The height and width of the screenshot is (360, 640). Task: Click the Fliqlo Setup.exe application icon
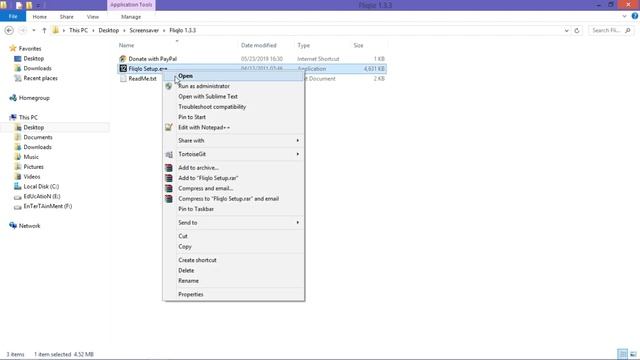[x=123, y=69]
